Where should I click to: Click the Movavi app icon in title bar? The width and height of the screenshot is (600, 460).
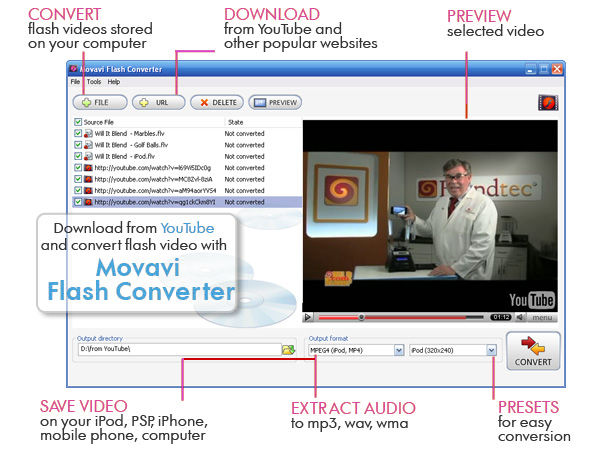tap(74, 69)
